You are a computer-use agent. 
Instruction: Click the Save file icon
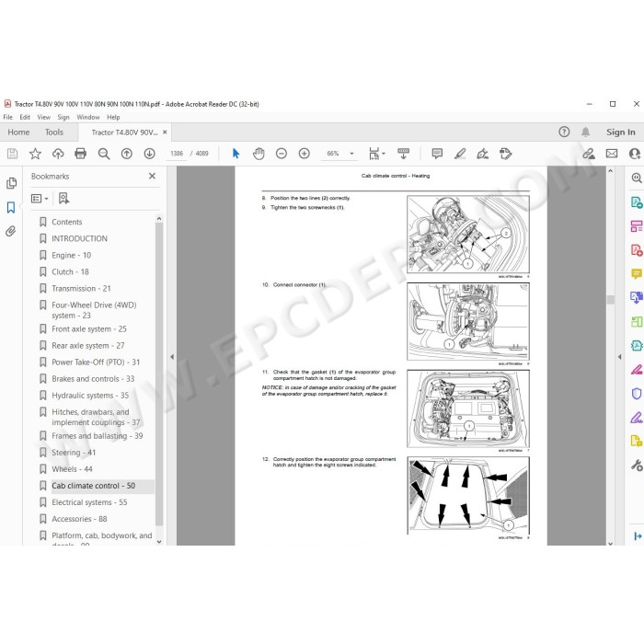[x=12, y=154]
